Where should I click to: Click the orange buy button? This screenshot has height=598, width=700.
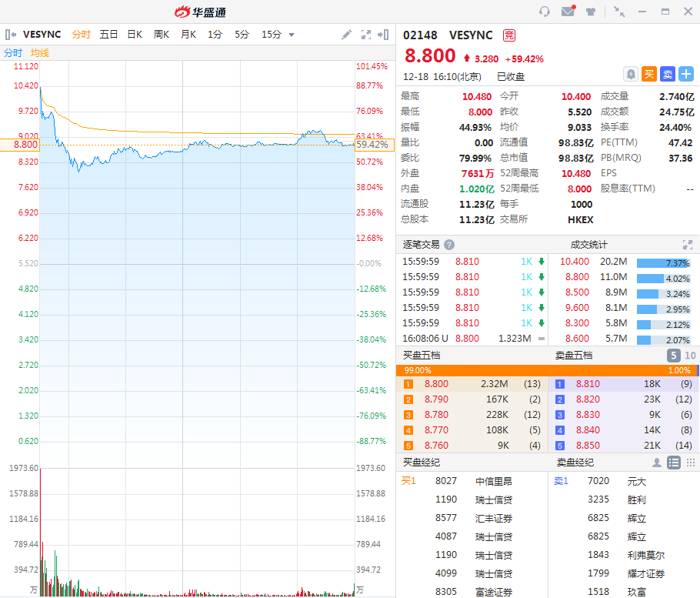point(649,74)
